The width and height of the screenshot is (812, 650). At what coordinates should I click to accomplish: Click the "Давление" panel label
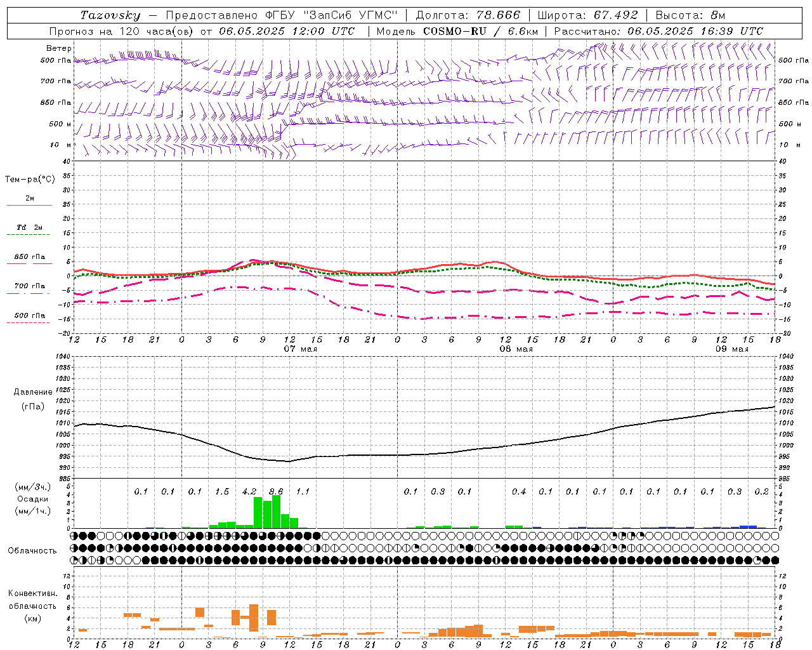tap(33, 392)
